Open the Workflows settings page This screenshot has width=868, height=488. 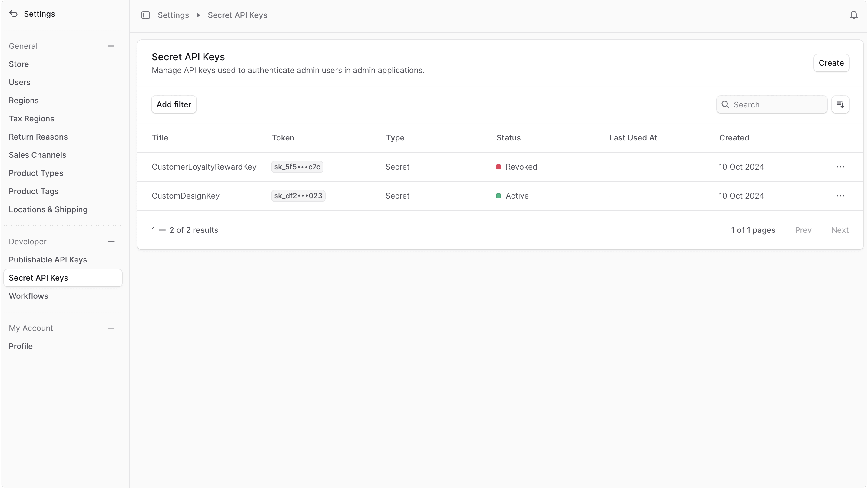[29, 296]
